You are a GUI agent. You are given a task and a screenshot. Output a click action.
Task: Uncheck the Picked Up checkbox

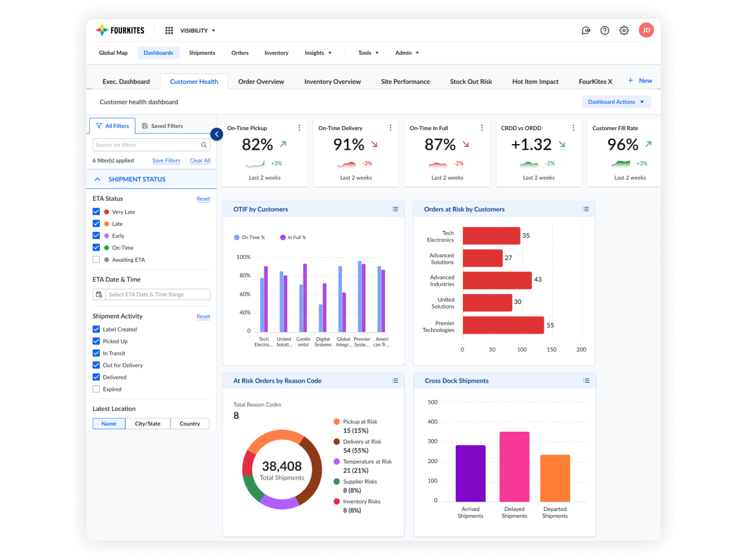[x=96, y=341]
